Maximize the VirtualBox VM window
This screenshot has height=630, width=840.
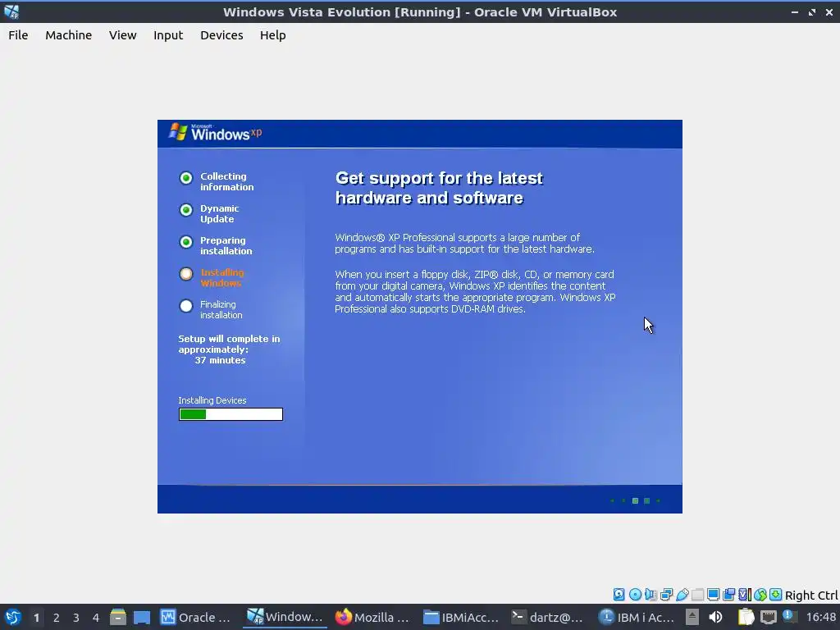point(812,11)
